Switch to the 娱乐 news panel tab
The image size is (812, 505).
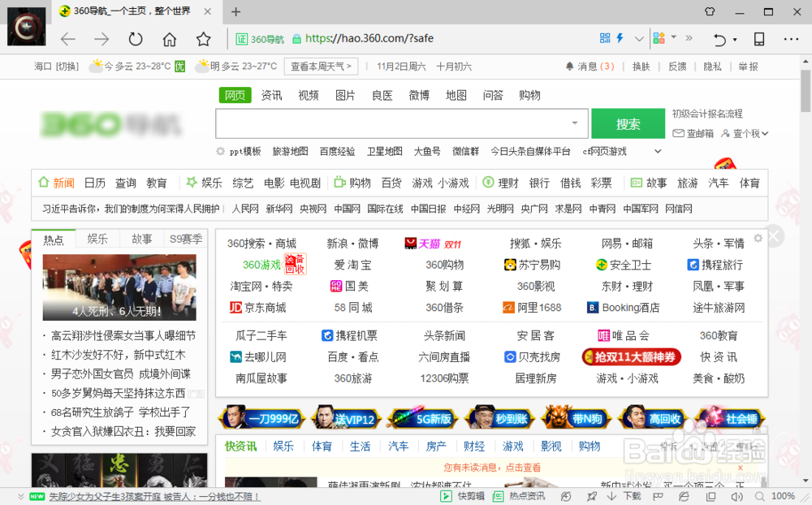point(97,239)
